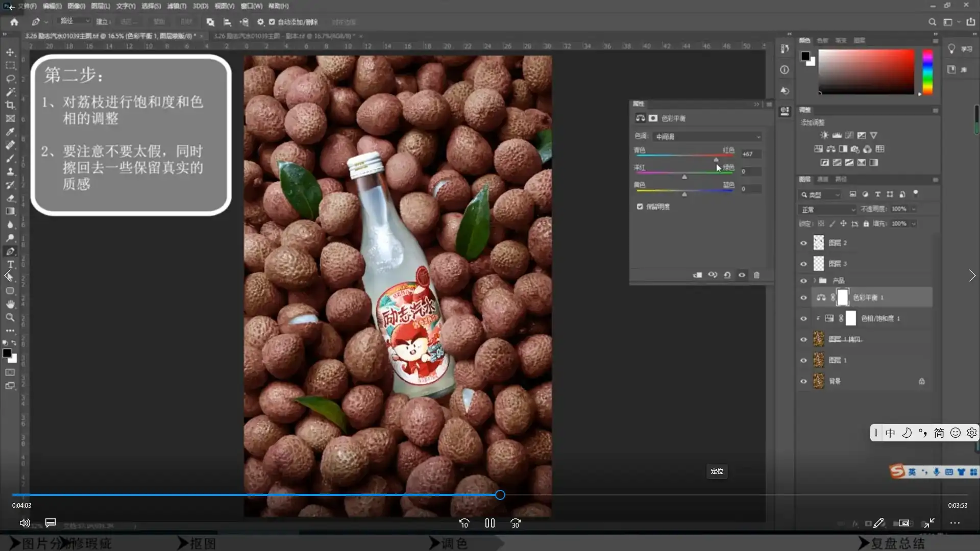The image size is (980, 551).
Task: Delete adjustment via properties trash icon
Action: pos(756,275)
